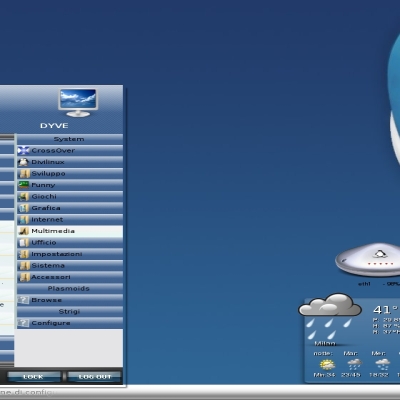
Task: Click the notte forecast day label
Action: [323, 353]
